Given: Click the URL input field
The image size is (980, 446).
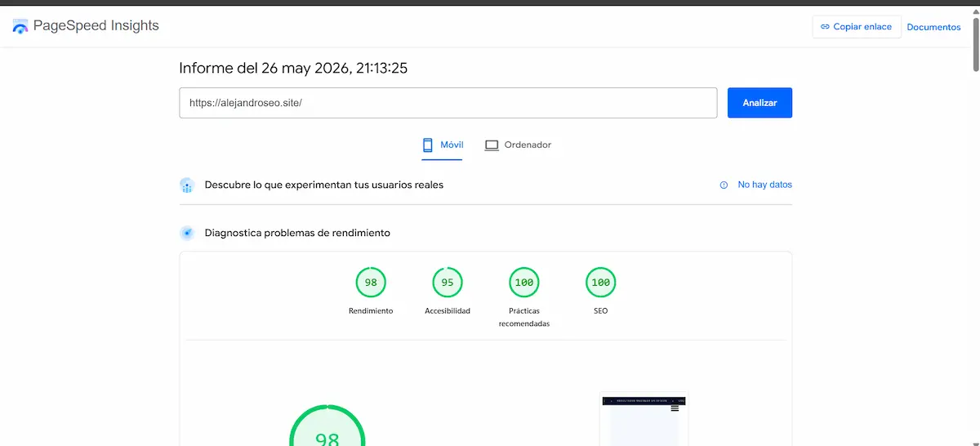Looking at the screenshot, I should coord(448,103).
